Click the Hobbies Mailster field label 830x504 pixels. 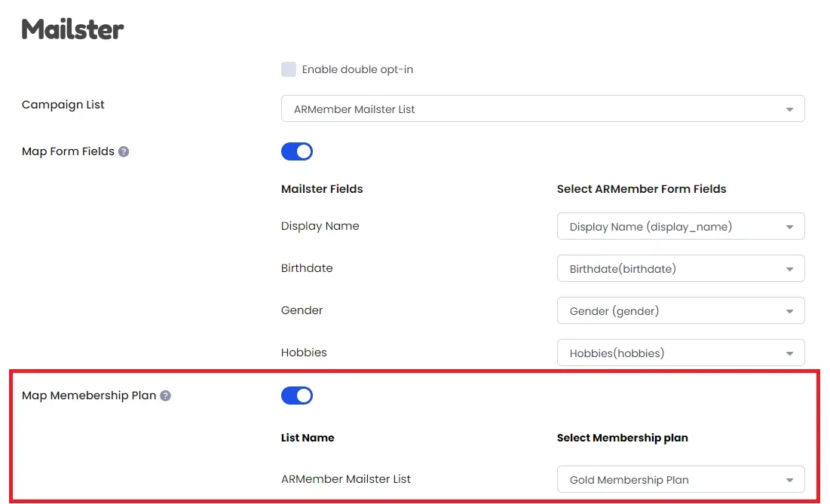pos(304,353)
